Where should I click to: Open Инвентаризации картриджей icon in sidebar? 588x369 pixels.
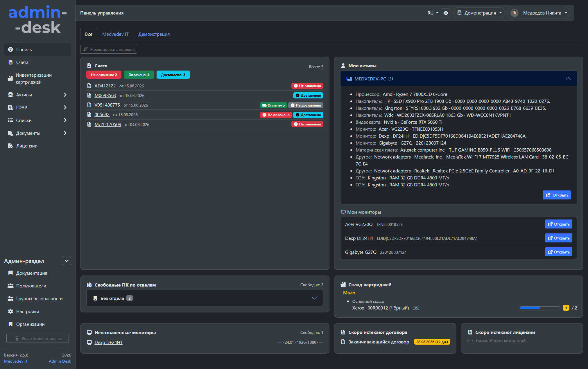(x=10, y=78)
